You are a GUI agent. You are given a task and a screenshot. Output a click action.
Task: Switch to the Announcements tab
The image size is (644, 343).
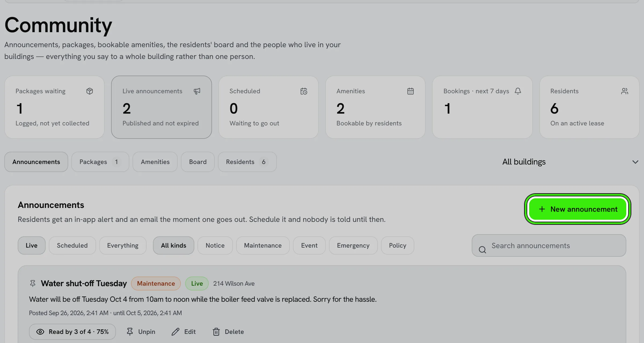tap(36, 162)
